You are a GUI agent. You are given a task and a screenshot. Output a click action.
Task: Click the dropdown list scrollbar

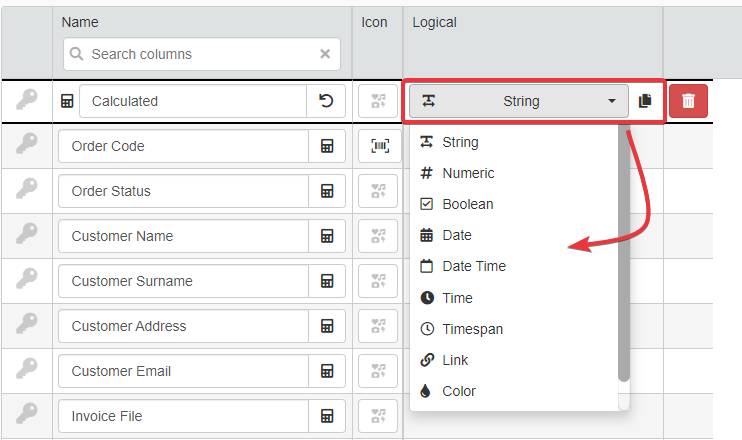[x=624, y=250]
